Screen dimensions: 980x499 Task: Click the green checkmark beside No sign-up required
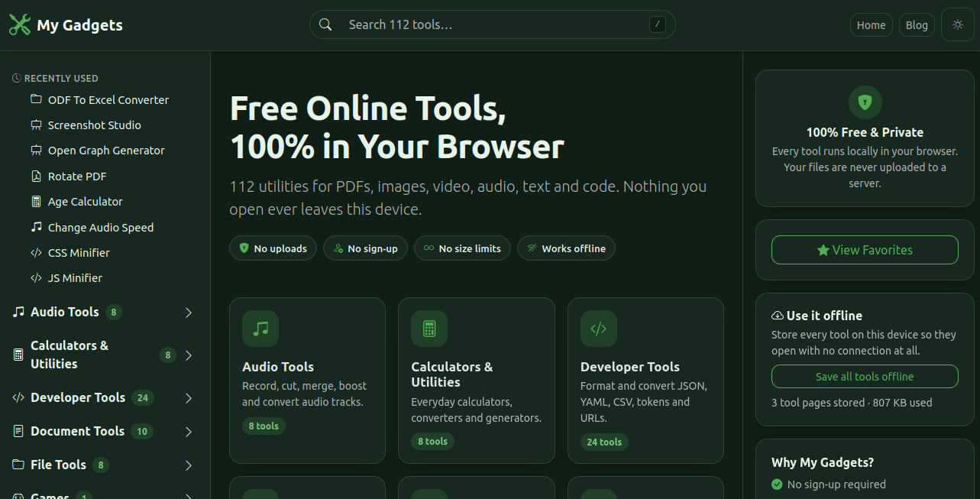(x=777, y=484)
